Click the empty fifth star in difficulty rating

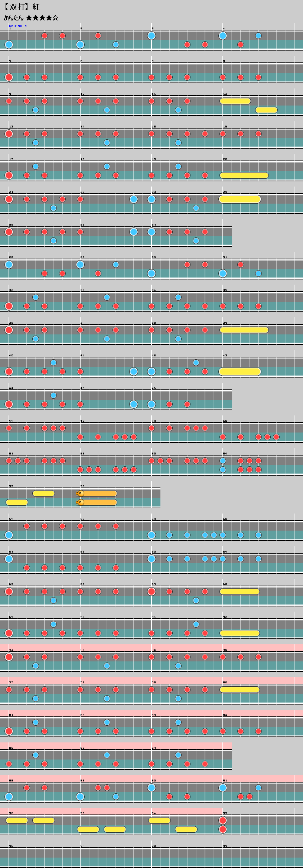point(55,18)
